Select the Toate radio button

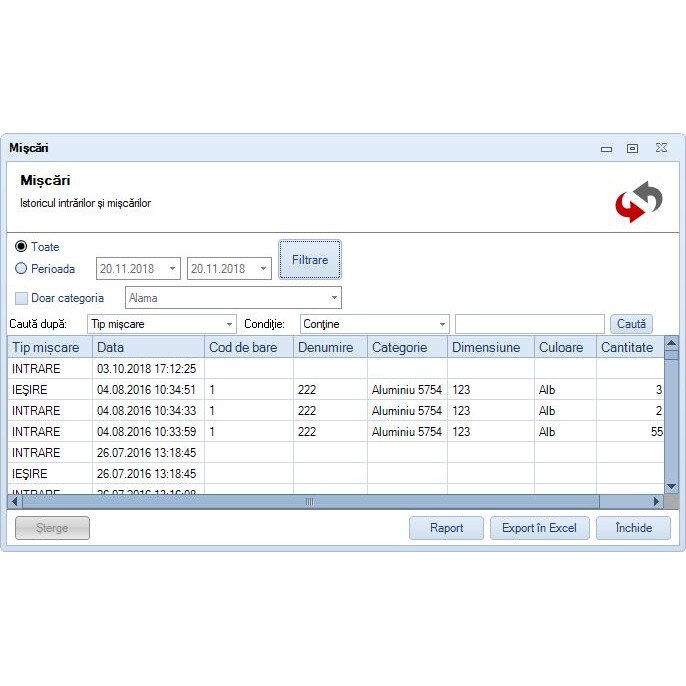pyautogui.click(x=21, y=247)
